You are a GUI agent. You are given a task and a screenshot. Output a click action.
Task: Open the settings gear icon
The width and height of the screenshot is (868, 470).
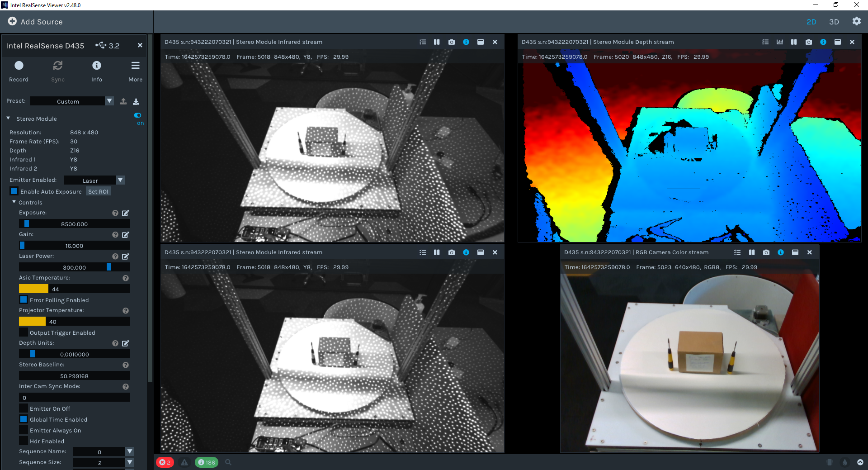pyautogui.click(x=856, y=21)
